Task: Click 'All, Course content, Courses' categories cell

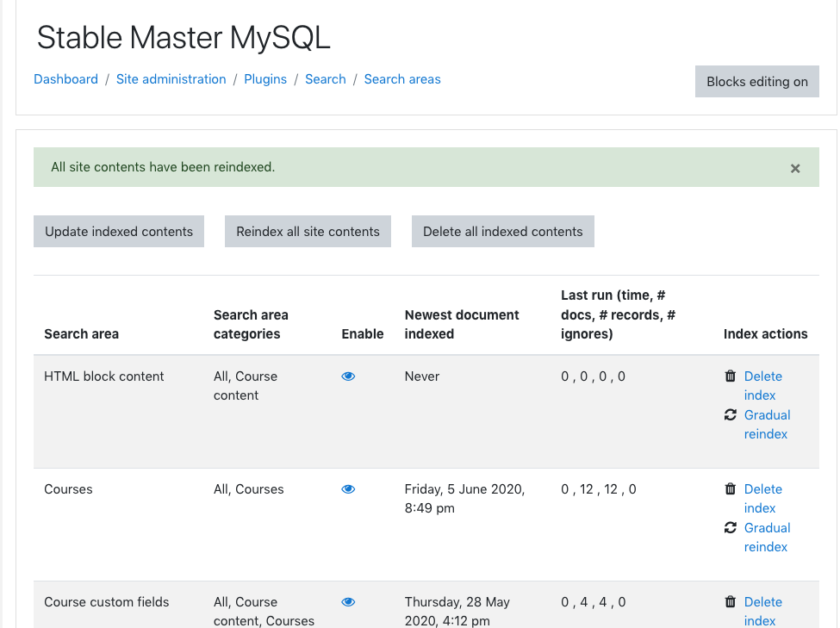Action: (264, 612)
